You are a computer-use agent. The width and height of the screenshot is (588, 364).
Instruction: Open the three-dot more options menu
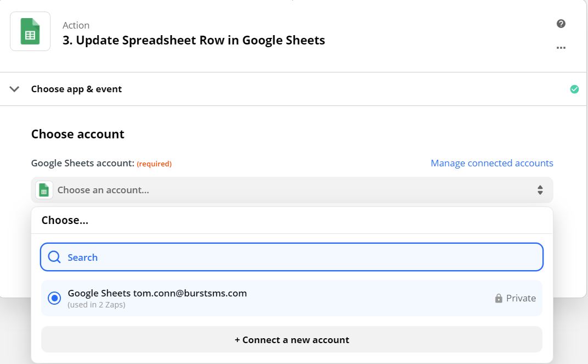[x=561, y=48]
